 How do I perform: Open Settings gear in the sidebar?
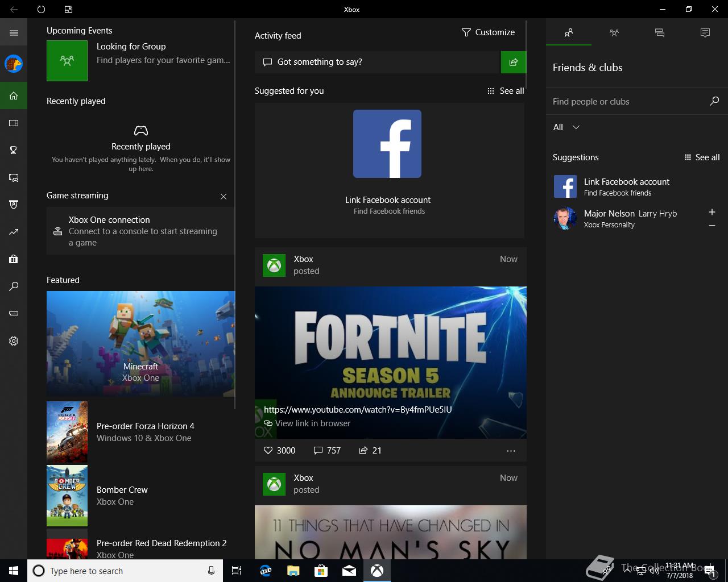tap(14, 341)
